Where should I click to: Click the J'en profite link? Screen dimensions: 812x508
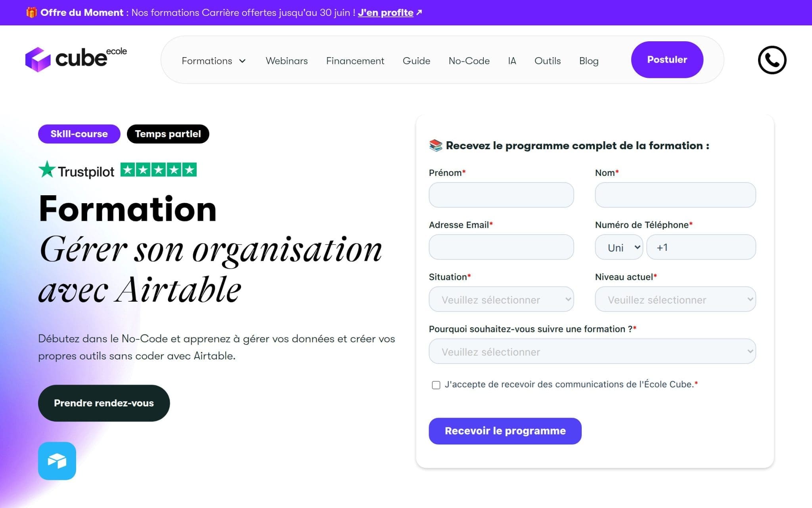pyautogui.click(x=385, y=12)
